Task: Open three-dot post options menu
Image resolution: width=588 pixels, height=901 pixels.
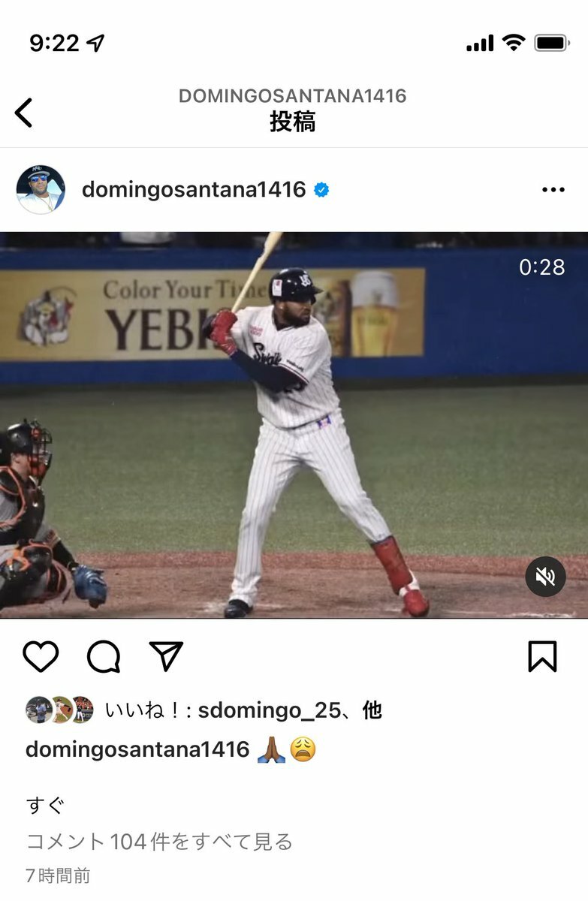Action: pos(553,190)
